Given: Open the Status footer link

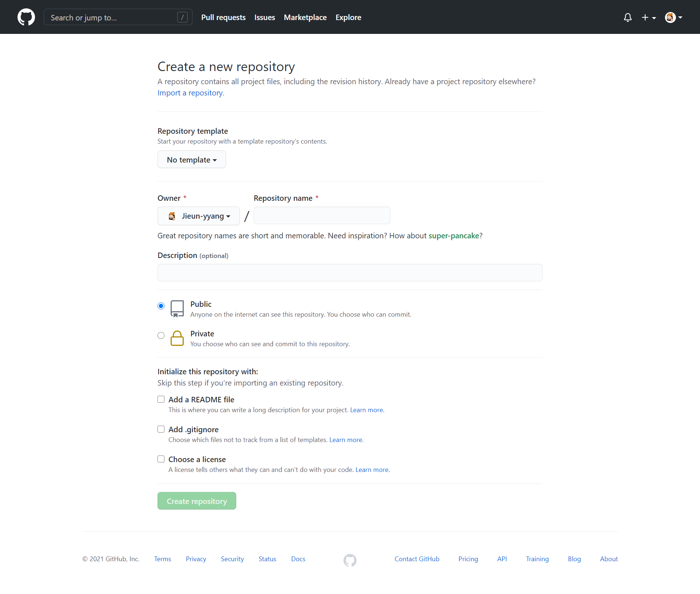Looking at the screenshot, I should point(268,559).
